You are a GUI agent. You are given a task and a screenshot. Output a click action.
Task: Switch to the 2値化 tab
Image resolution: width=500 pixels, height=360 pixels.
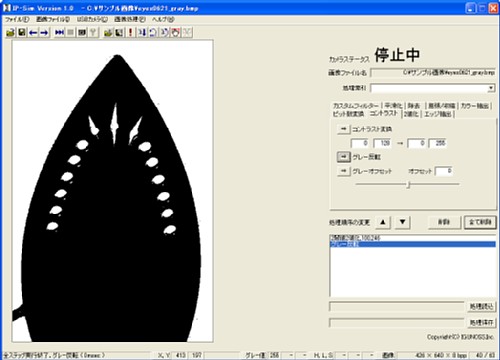[411, 114]
